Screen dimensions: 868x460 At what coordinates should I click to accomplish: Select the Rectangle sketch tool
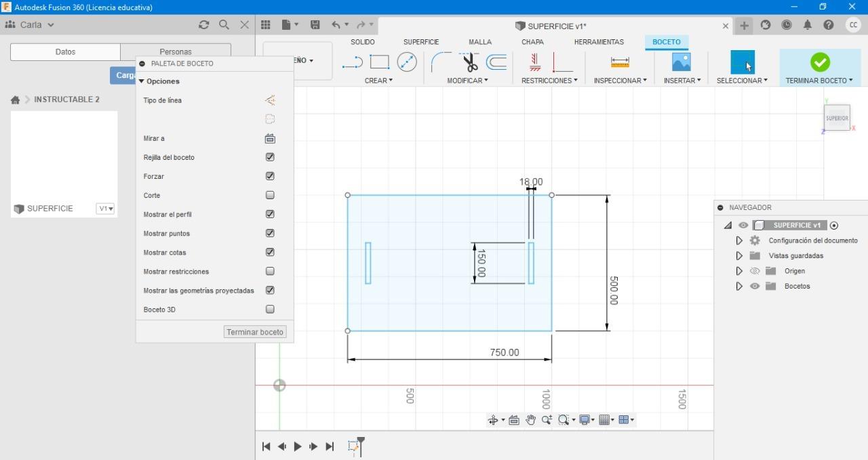[380, 62]
